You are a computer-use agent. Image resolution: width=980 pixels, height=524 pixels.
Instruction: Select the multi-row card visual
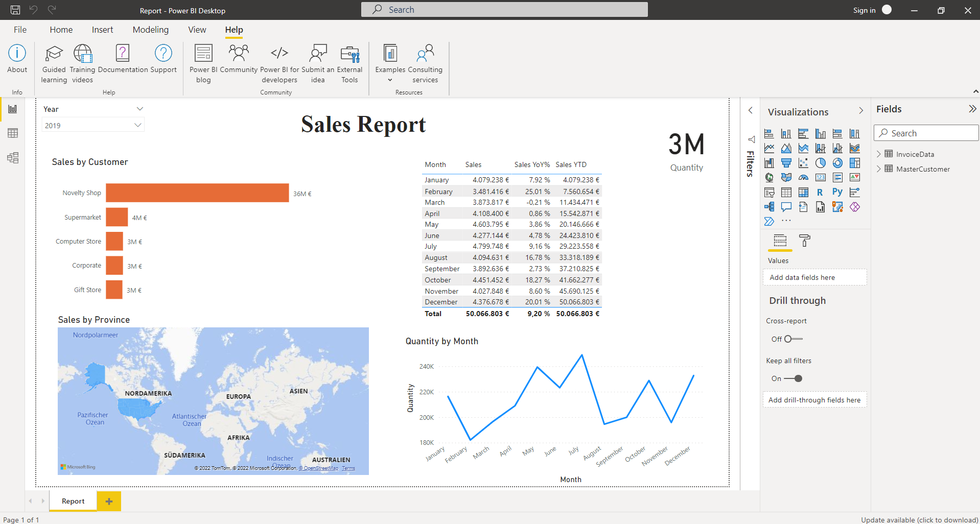(837, 178)
